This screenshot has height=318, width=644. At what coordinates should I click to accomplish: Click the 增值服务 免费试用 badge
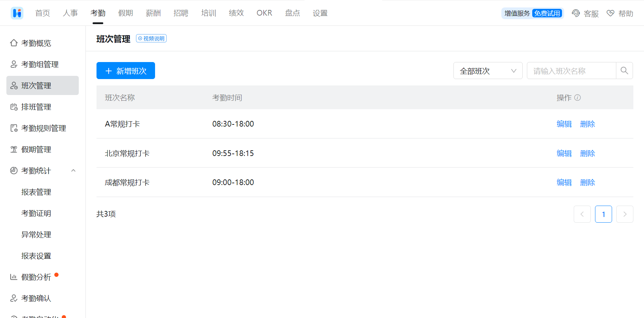click(x=533, y=13)
